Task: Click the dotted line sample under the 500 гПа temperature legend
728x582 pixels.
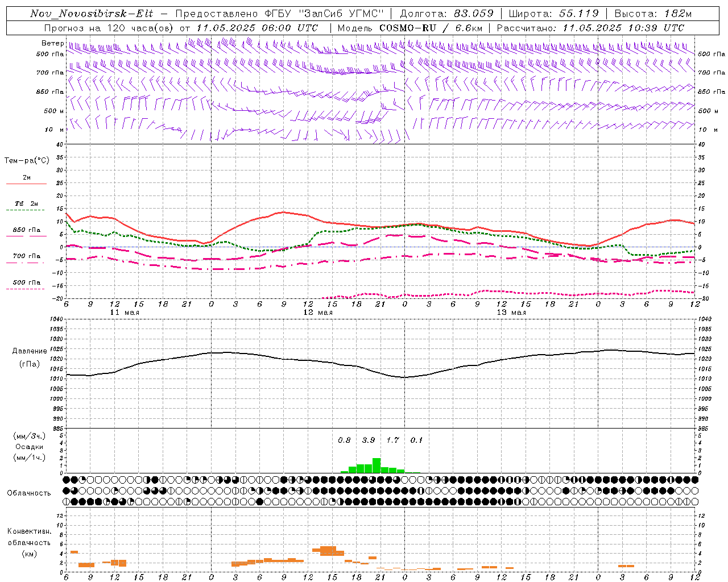Action: [x=26, y=289]
